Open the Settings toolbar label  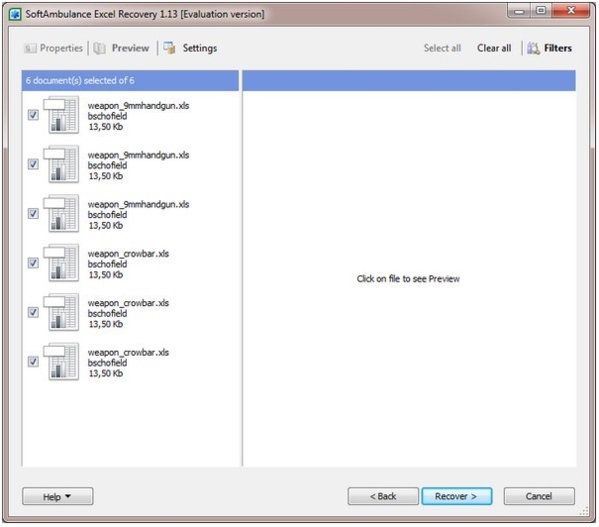pyautogui.click(x=200, y=48)
